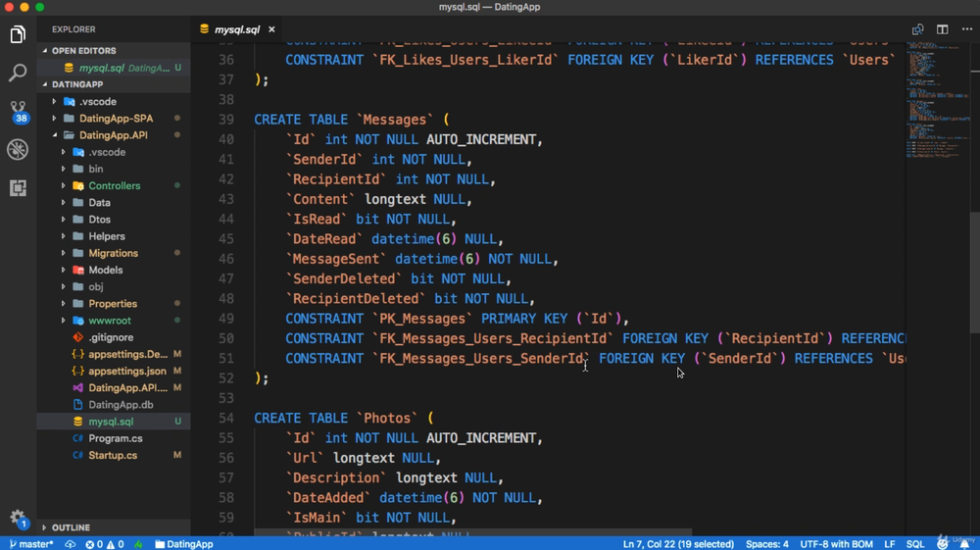The image size is (980, 550).
Task: Click line number 39 in gutter
Action: point(226,120)
